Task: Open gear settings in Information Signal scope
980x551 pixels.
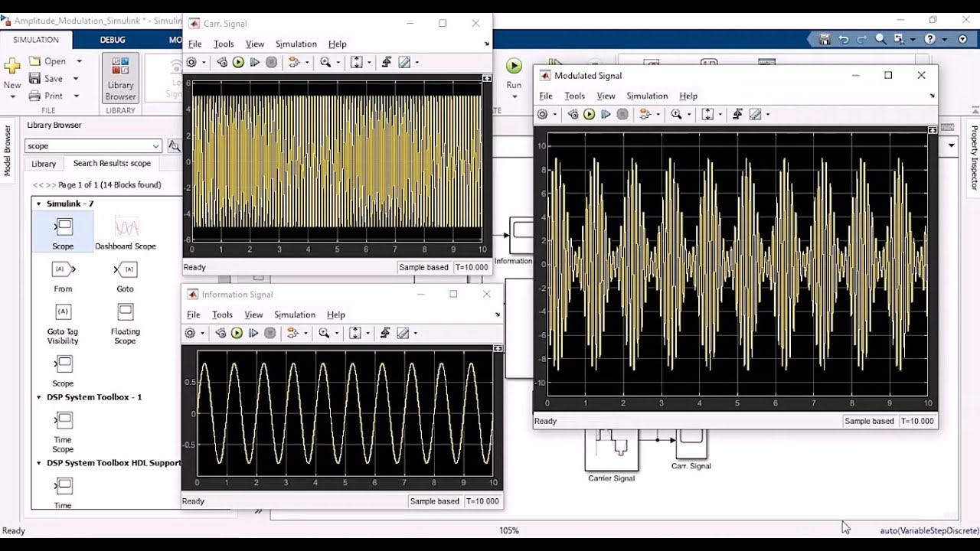Action: [190, 334]
